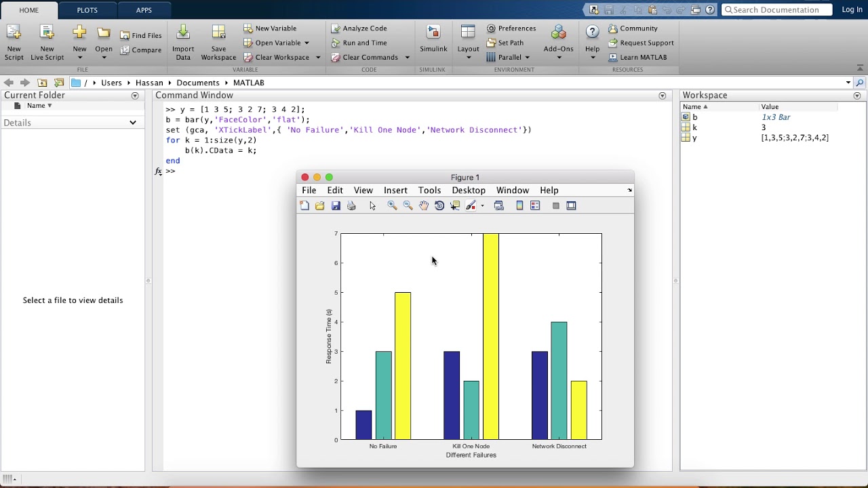Switch to the PLOTS tab
This screenshot has height=488, width=868.
(87, 10)
